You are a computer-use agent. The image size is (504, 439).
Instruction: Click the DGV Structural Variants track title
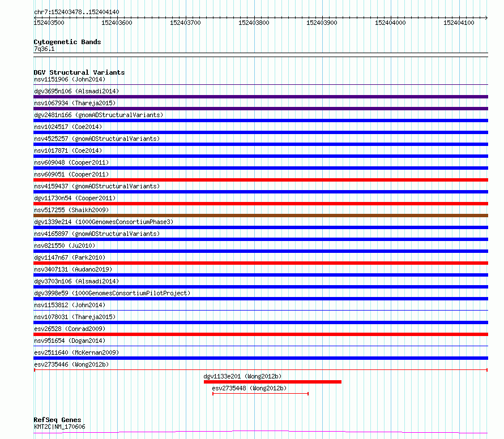pos(79,72)
